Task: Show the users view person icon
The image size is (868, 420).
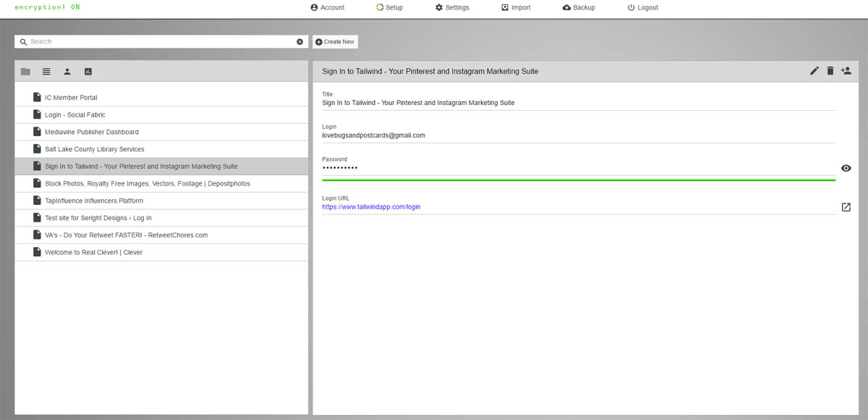Action: [x=67, y=72]
